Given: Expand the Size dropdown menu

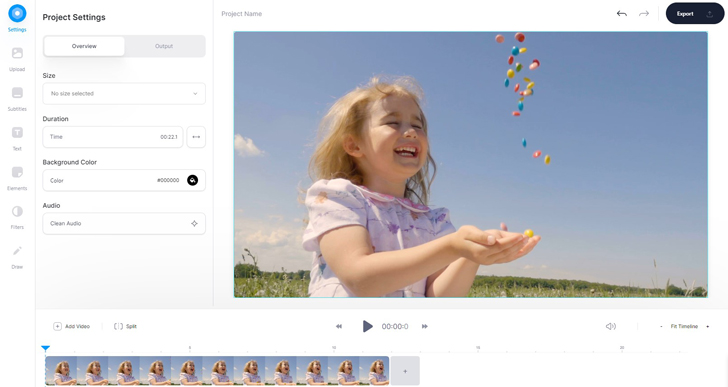Looking at the screenshot, I should click(x=124, y=93).
